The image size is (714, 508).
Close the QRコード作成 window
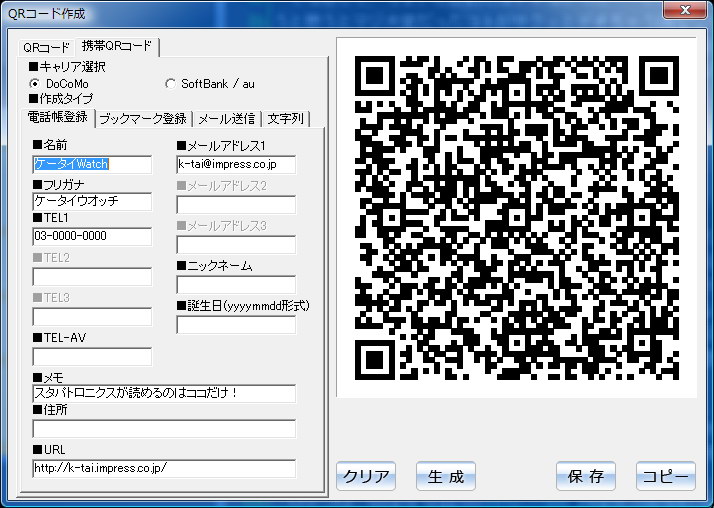click(x=684, y=10)
